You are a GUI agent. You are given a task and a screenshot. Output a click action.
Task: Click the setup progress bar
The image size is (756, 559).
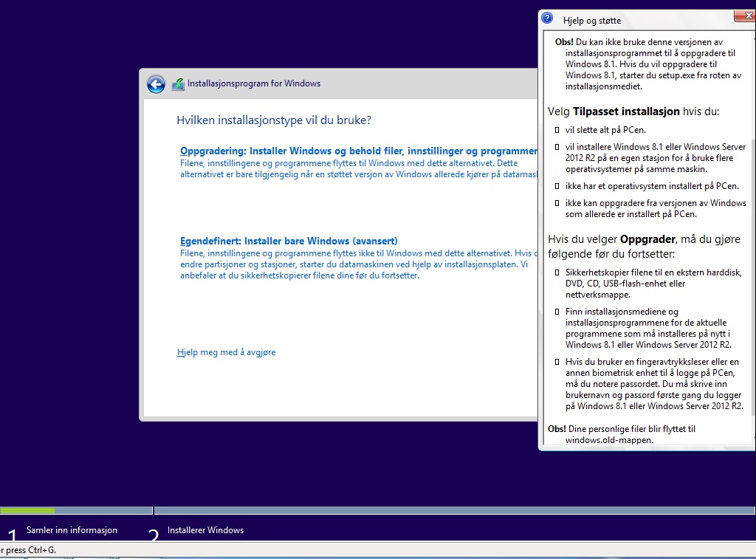tap(377, 510)
